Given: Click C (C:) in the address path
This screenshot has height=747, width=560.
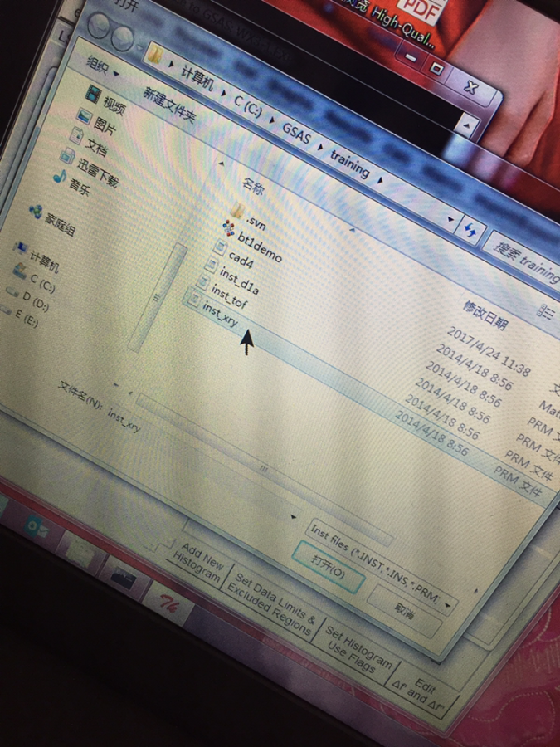Looking at the screenshot, I should point(247,107).
